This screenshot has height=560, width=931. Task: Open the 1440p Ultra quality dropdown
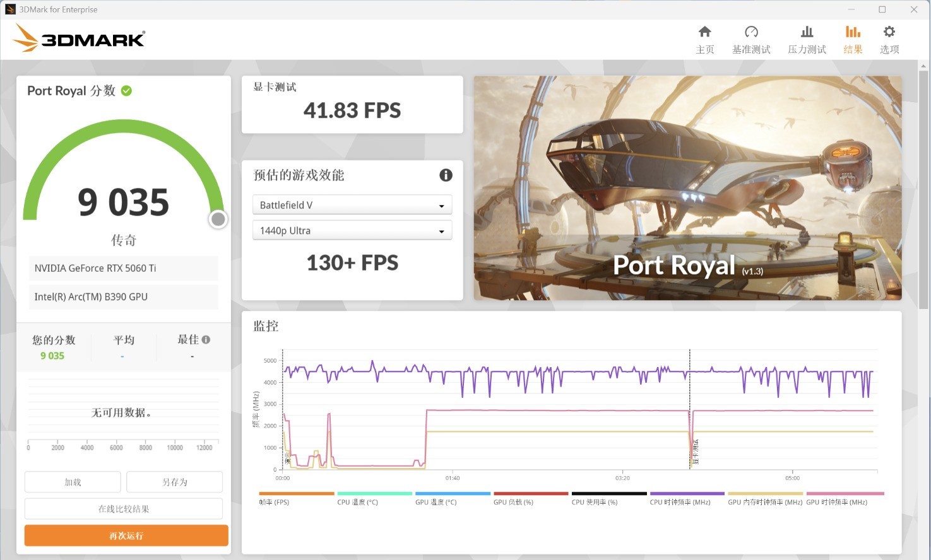(352, 230)
